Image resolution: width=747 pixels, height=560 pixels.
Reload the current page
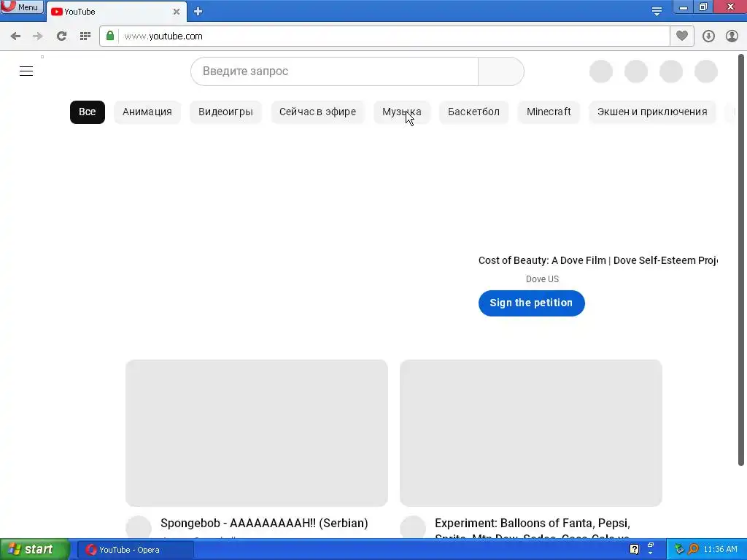pyautogui.click(x=61, y=36)
